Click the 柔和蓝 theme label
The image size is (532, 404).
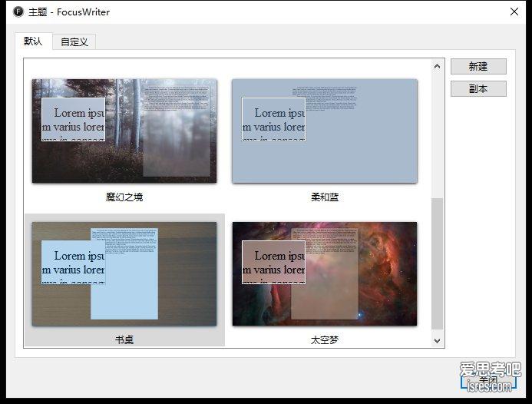[325, 197]
